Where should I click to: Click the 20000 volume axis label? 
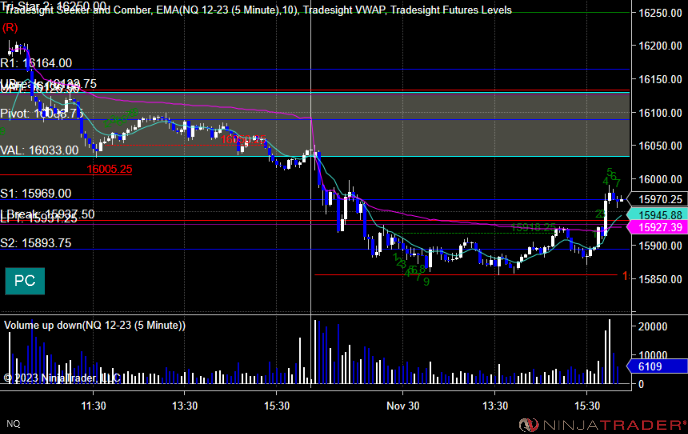[x=652, y=326]
